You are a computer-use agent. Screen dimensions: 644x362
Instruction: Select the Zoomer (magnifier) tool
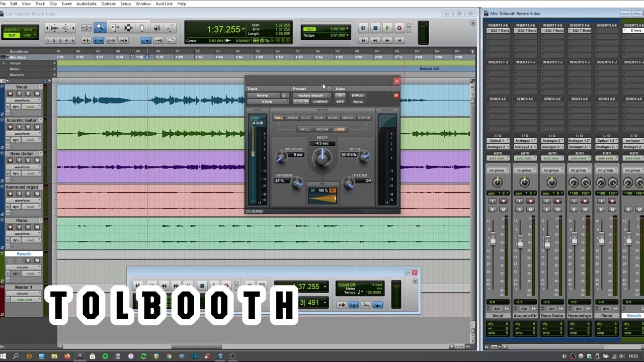[100, 28]
